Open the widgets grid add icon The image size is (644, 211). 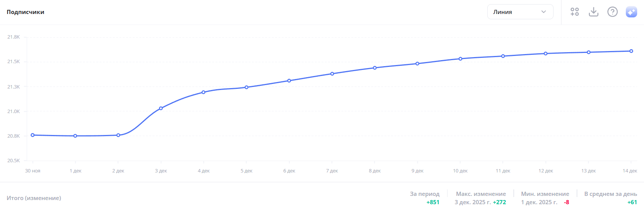(575, 12)
